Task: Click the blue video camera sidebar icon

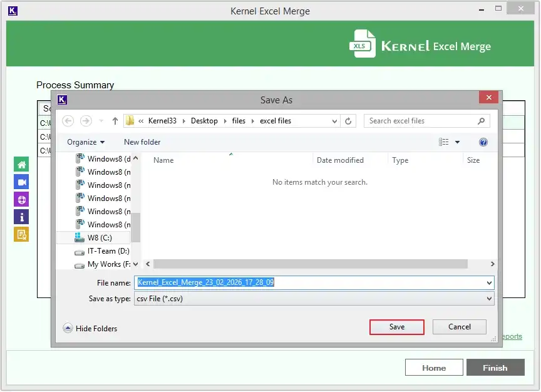Action: [x=21, y=181]
